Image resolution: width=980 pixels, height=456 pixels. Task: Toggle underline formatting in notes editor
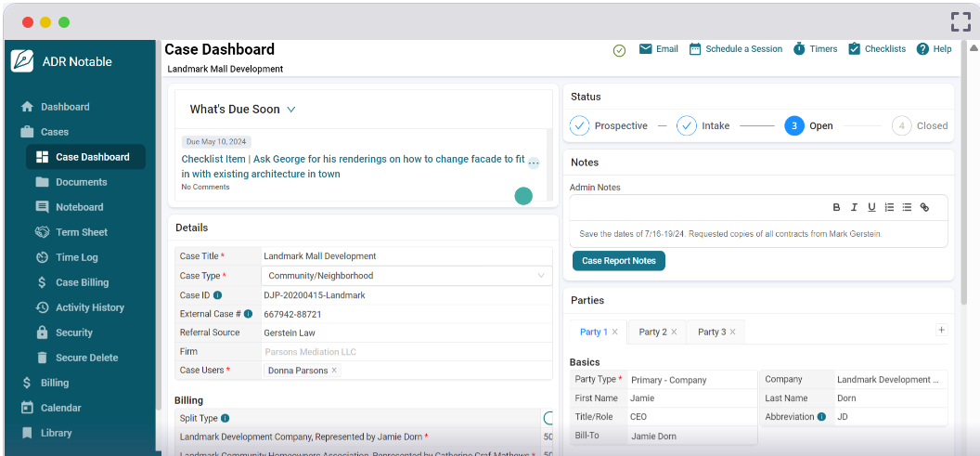point(871,207)
